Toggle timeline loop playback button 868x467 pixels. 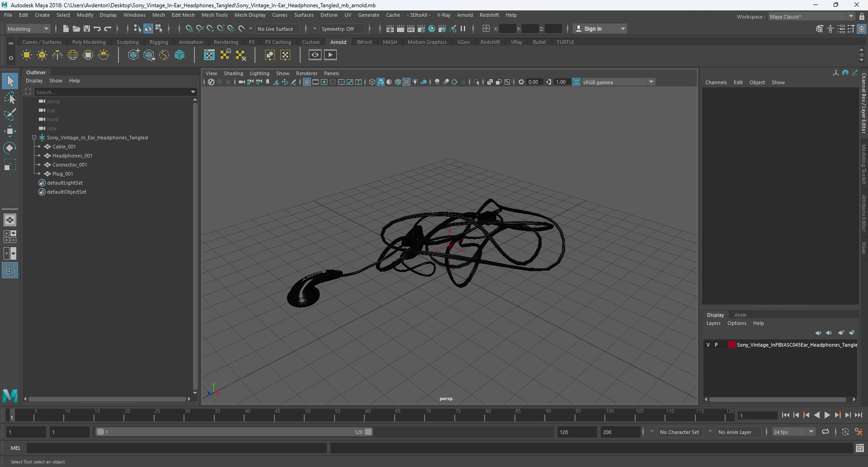pos(826,432)
